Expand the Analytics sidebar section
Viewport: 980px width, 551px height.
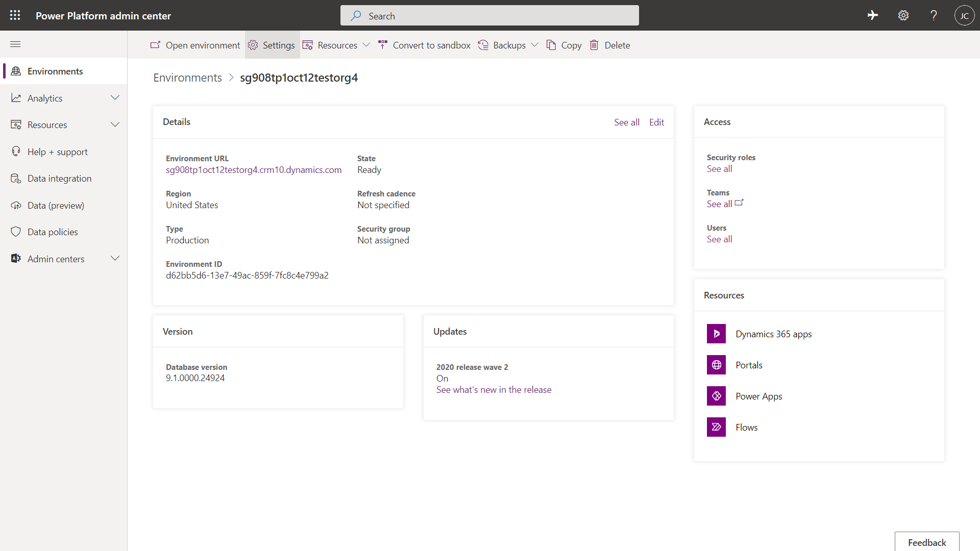(115, 98)
